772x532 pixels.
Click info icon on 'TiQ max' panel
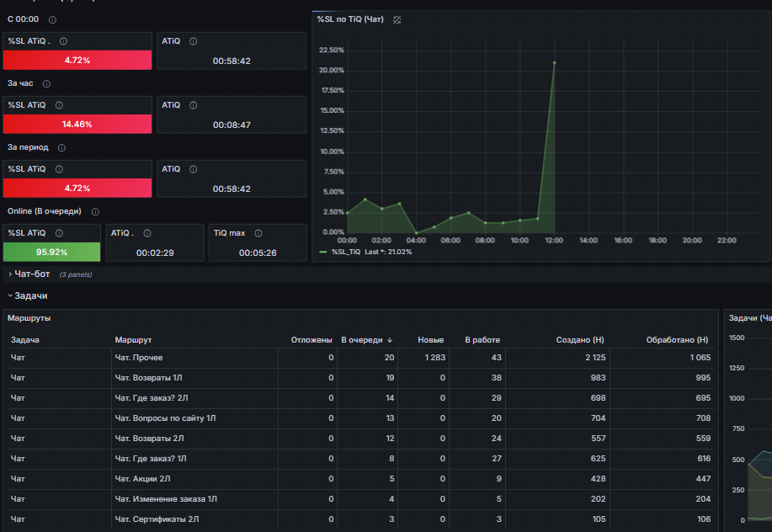click(258, 233)
